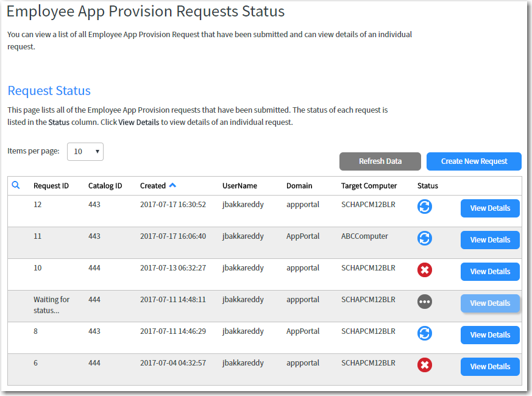This screenshot has width=532, height=396.
Task: Click the Refresh Data button
Action: (380, 161)
